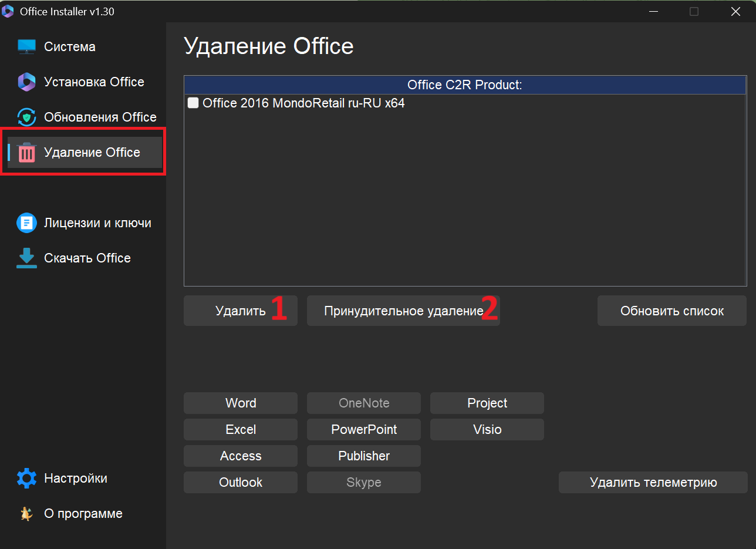Click the Обновить список button
This screenshot has width=756, height=549.
[x=671, y=311]
